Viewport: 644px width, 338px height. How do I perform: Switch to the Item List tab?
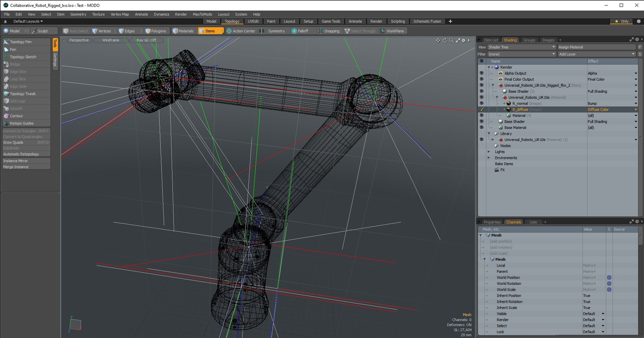(x=491, y=40)
